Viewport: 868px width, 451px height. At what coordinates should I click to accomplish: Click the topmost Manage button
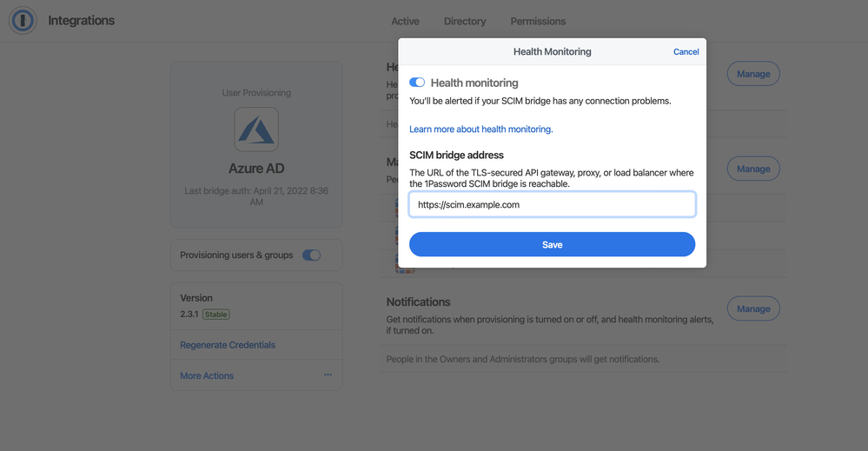[x=753, y=74]
